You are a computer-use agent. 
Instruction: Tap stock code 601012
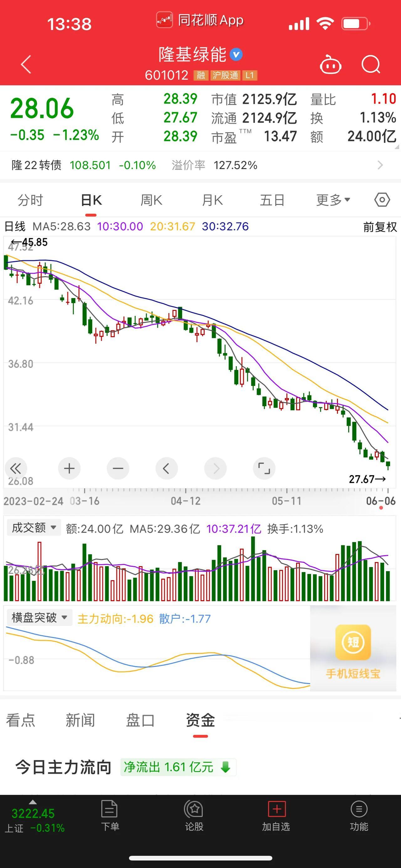pyautogui.click(x=166, y=75)
